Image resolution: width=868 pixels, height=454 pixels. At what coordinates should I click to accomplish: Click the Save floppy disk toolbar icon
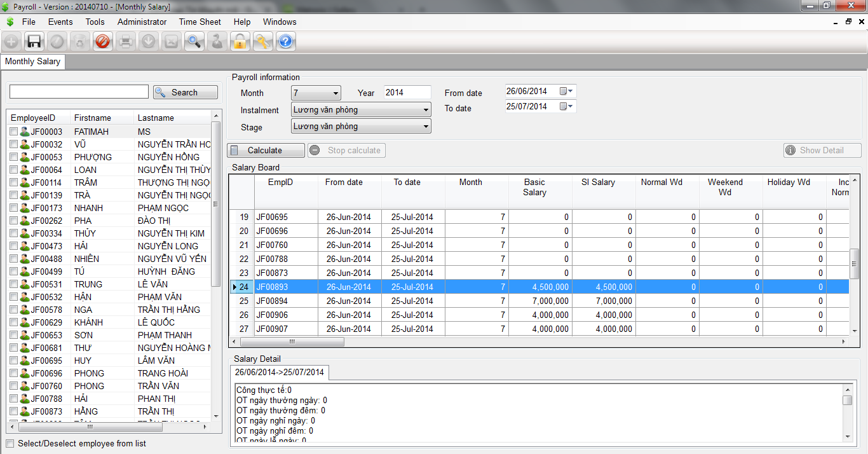(x=34, y=42)
